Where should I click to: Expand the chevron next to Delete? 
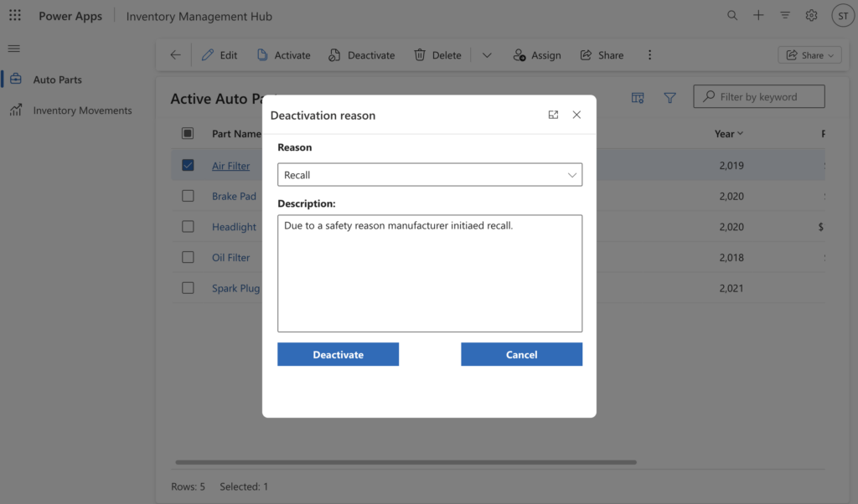pos(487,55)
